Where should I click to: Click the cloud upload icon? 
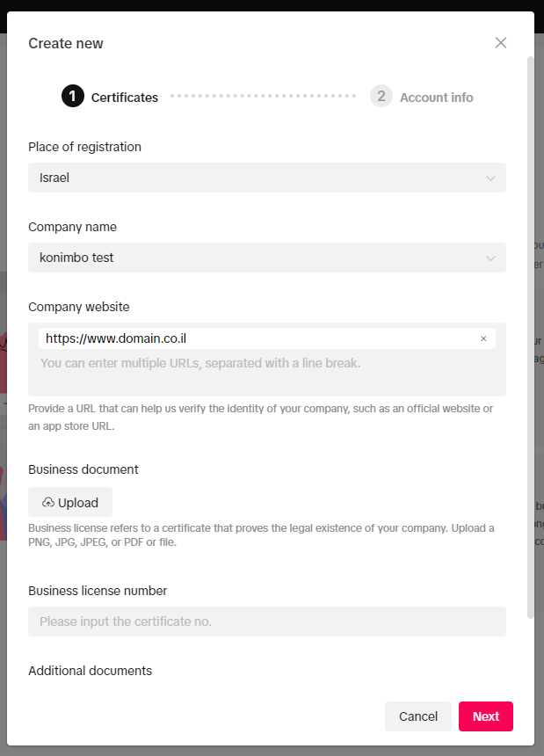pos(48,503)
